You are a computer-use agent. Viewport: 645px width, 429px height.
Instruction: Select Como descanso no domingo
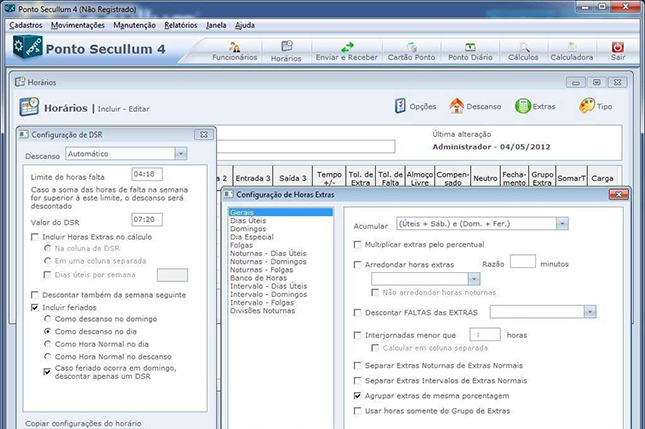[x=48, y=319]
